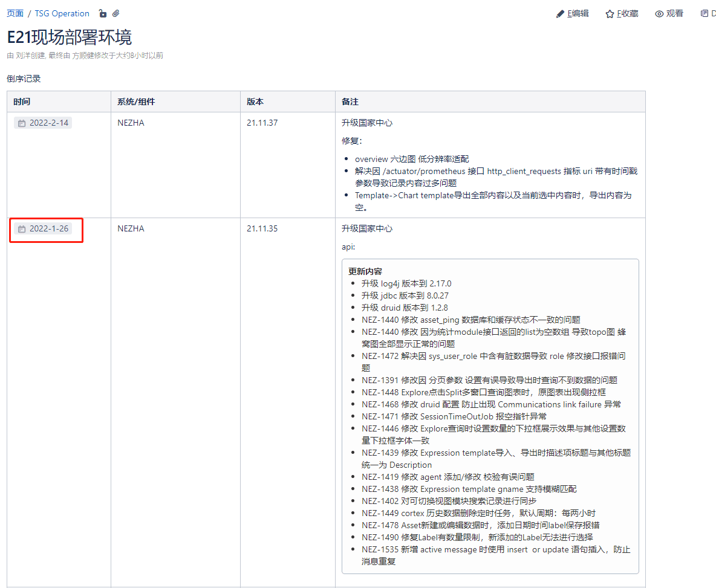This screenshot has height=588, width=716.
Task: Click the 时间 column header
Action: click(x=22, y=102)
